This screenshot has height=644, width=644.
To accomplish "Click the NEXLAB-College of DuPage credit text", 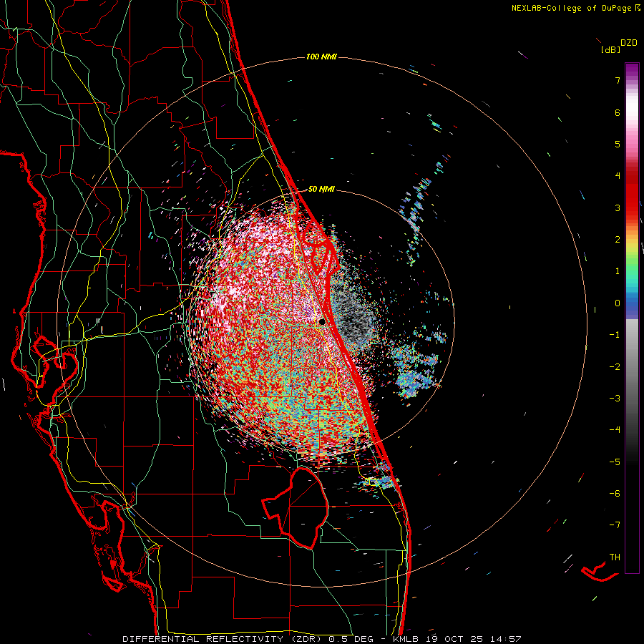I will 571,8.
